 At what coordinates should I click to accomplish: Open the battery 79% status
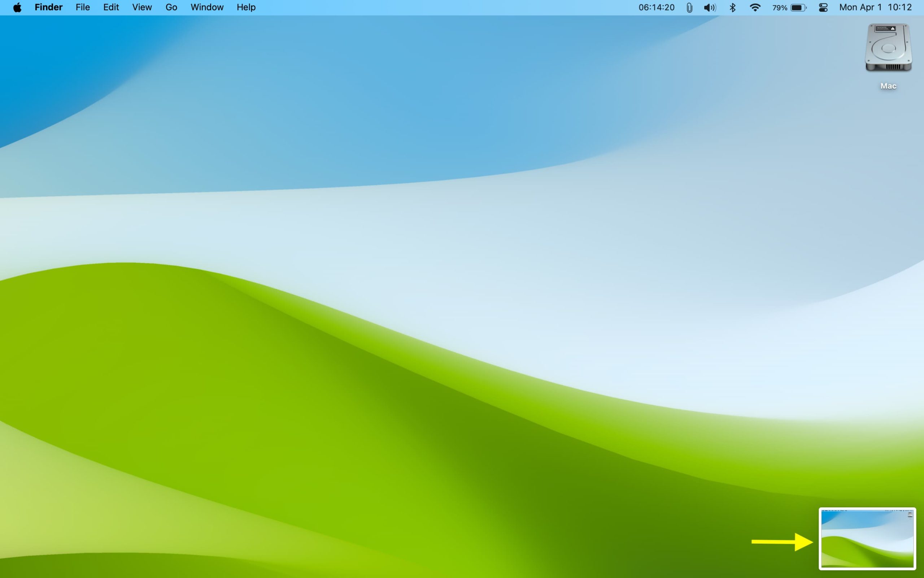pyautogui.click(x=789, y=8)
